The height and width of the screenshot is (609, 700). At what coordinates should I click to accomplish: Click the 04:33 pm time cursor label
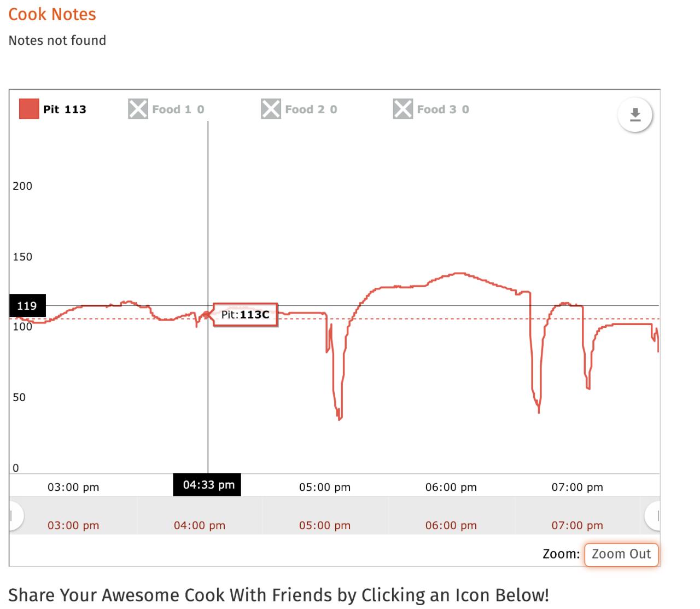point(207,485)
